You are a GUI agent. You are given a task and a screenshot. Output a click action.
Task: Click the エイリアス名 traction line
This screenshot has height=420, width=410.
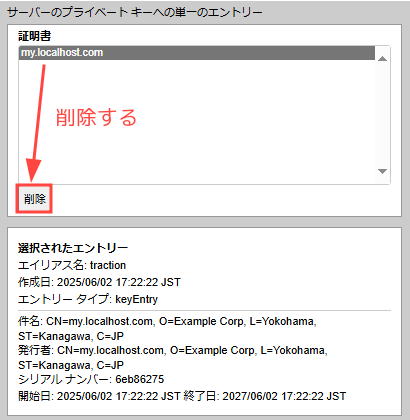click(x=72, y=265)
